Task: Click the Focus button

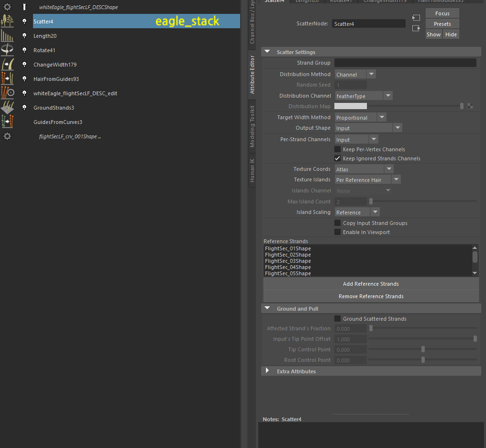Action: coord(442,13)
